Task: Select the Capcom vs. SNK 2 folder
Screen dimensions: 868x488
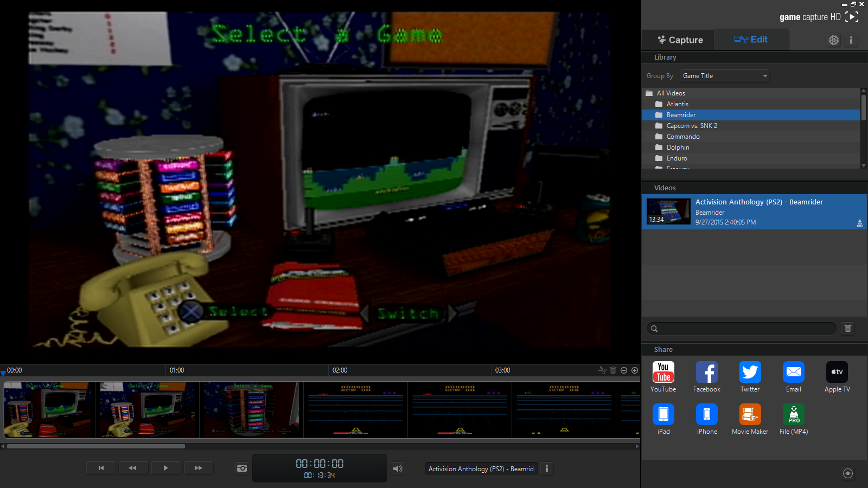Action: [x=692, y=126]
